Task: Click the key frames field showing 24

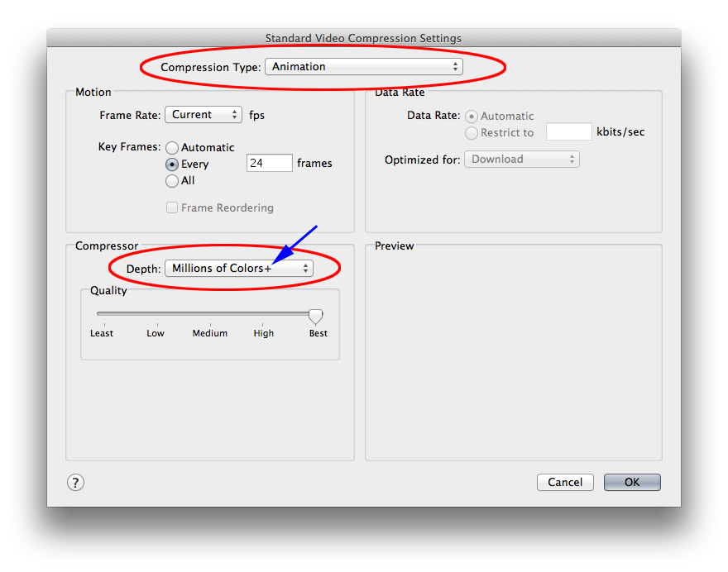Action: pyautogui.click(x=270, y=163)
